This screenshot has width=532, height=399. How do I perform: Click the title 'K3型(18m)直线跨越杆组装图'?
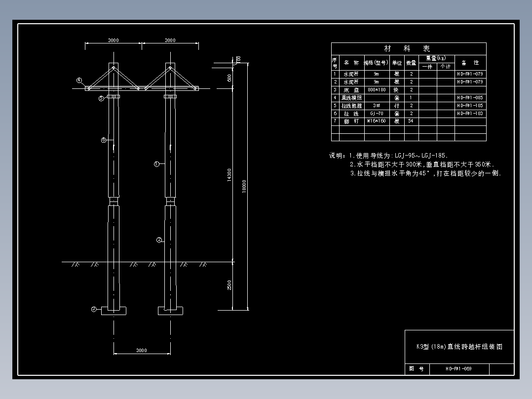[x=459, y=347]
